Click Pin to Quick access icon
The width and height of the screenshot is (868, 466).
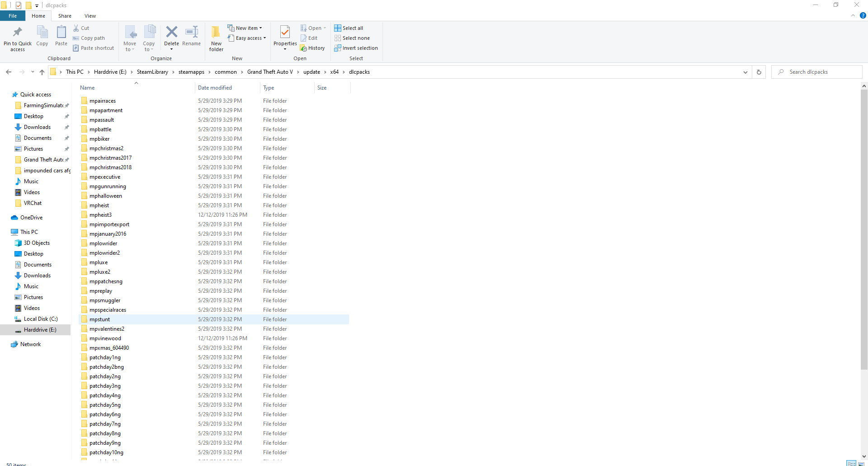[x=18, y=33]
